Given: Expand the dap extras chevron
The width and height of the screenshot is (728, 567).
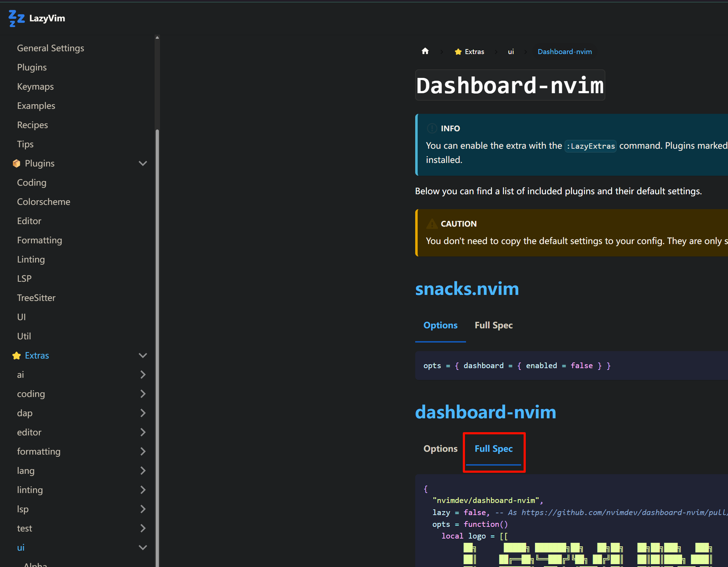Looking at the screenshot, I should pos(143,413).
